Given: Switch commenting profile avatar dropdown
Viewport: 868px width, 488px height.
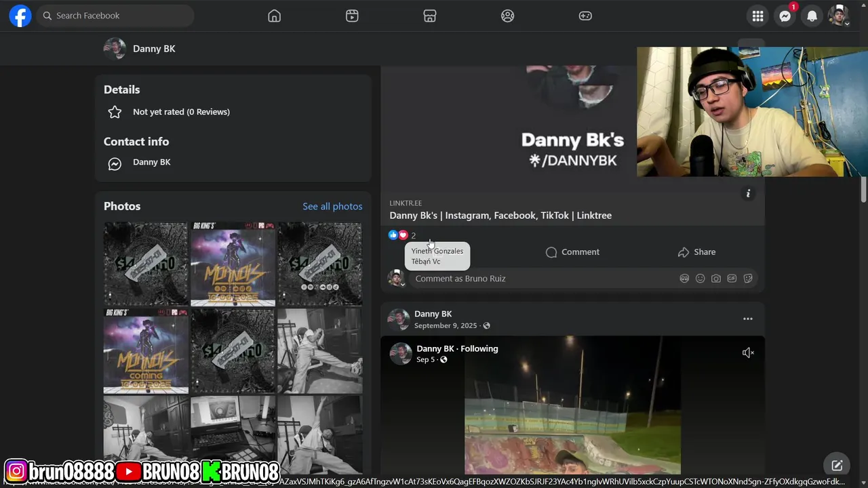Looking at the screenshot, I should [396, 278].
